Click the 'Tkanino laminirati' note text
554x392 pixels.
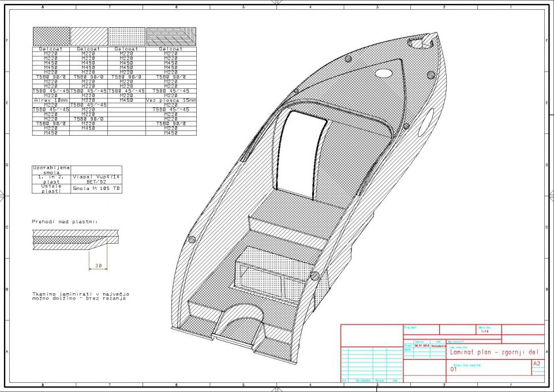coord(81,296)
